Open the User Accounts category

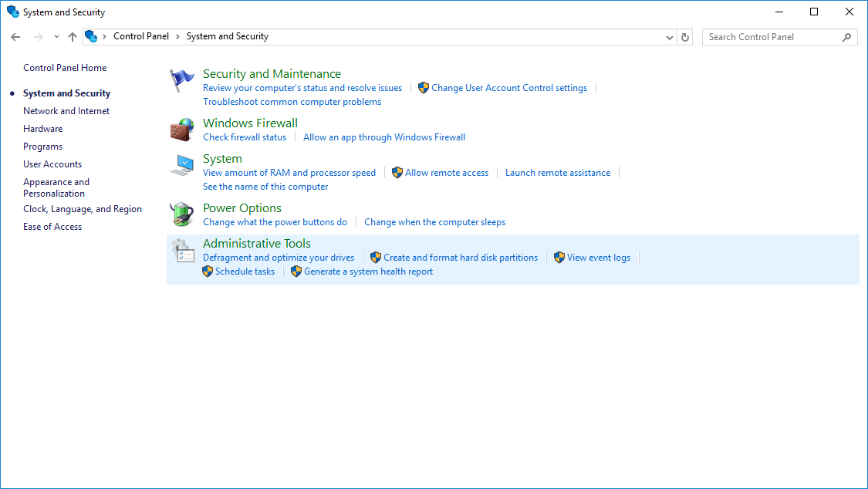click(52, 164)
